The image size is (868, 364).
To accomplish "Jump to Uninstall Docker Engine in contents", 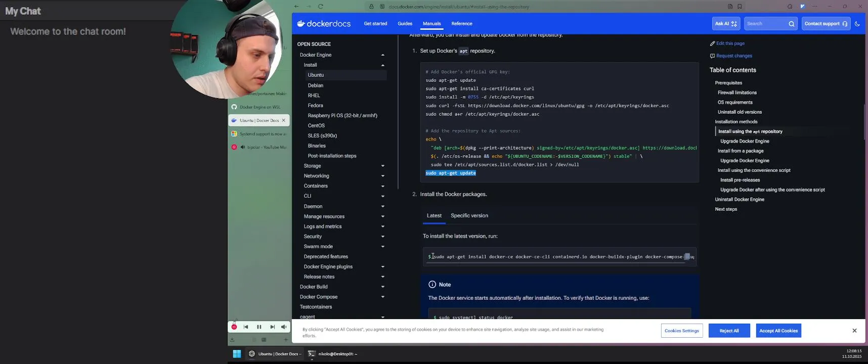I will pyautogui.click(x=740, y=200).
